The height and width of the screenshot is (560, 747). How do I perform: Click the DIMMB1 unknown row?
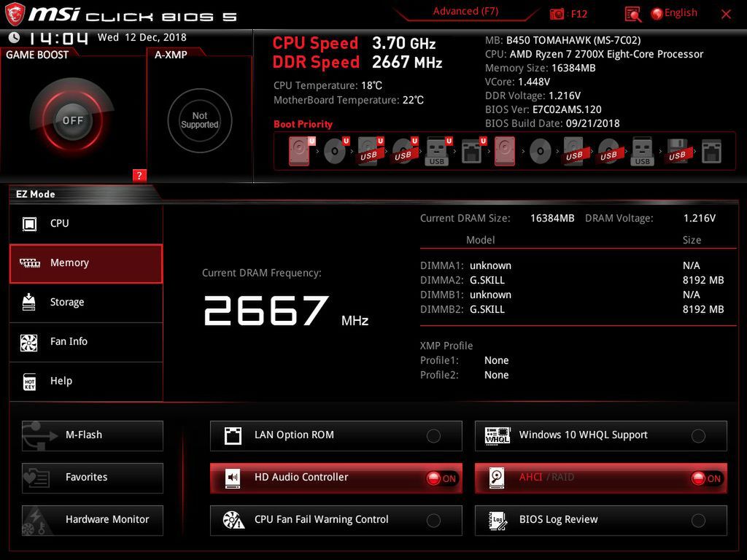coord(572,295)
